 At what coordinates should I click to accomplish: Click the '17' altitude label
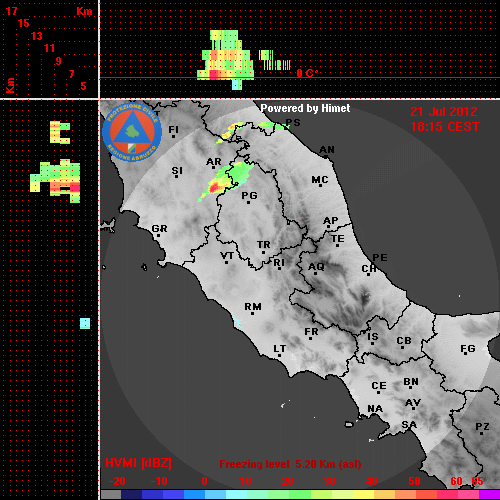coord(11,11)
